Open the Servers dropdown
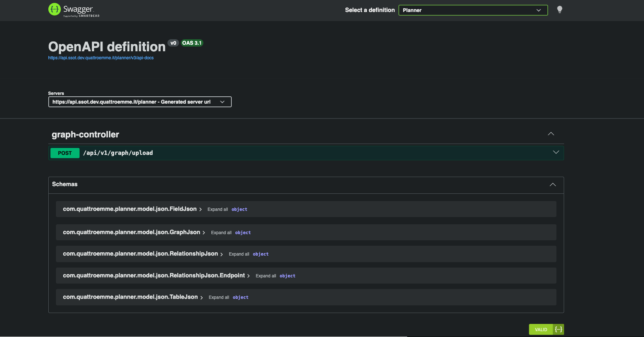The image size is (644, 337). [139, 102]
